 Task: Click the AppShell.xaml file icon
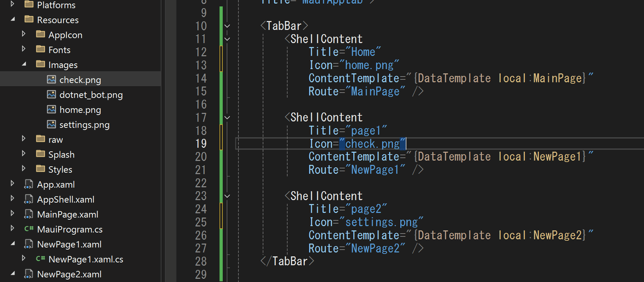tap(29, 199)
